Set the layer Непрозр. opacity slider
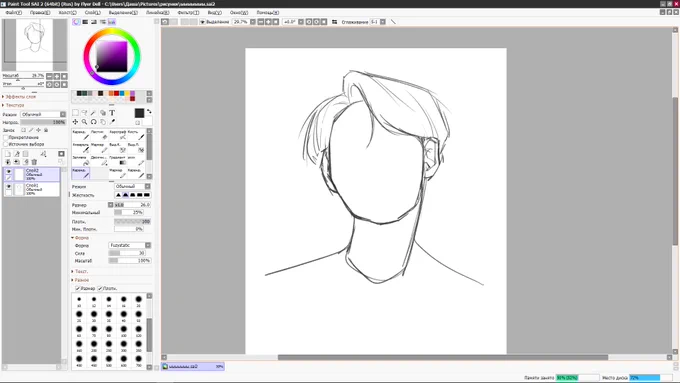Viewport: 680px width, 383px height. click(43, 122)
